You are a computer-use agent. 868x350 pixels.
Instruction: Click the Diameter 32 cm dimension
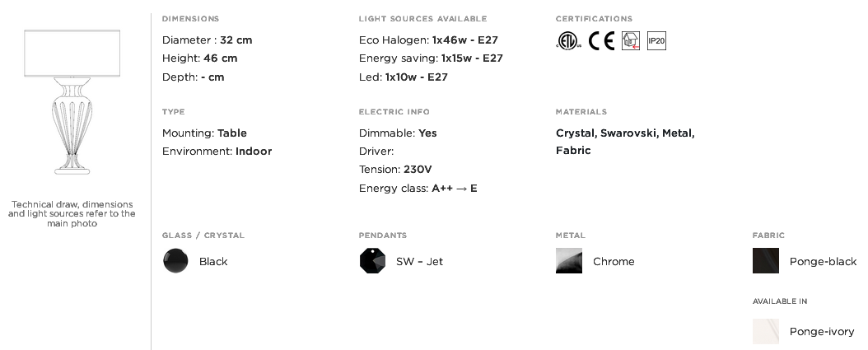coord(207,40)
